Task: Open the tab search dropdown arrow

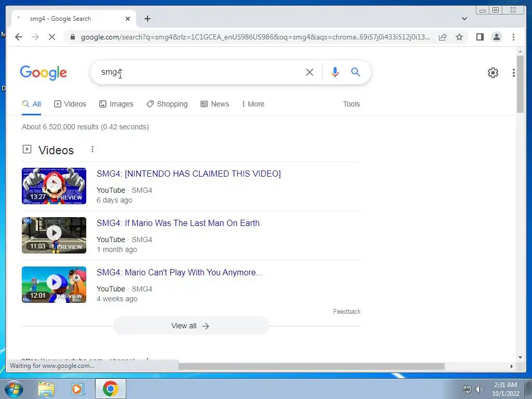Action: click(464, 19)
